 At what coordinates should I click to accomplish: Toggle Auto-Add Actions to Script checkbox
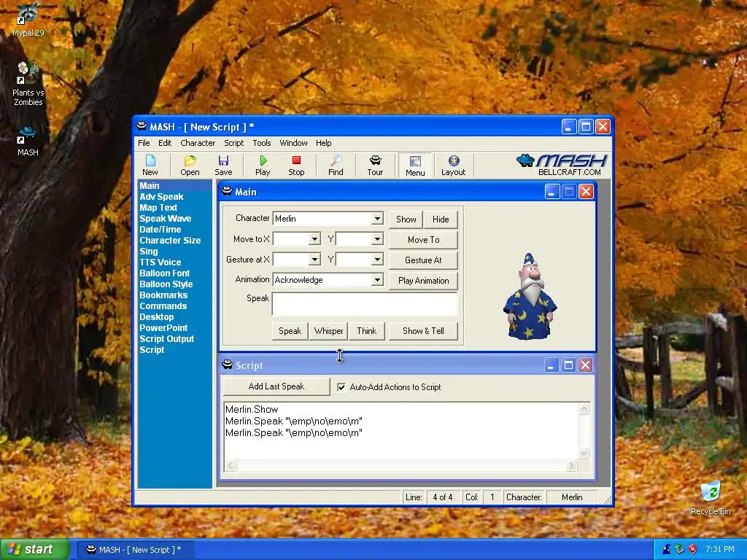pos(341,387)
